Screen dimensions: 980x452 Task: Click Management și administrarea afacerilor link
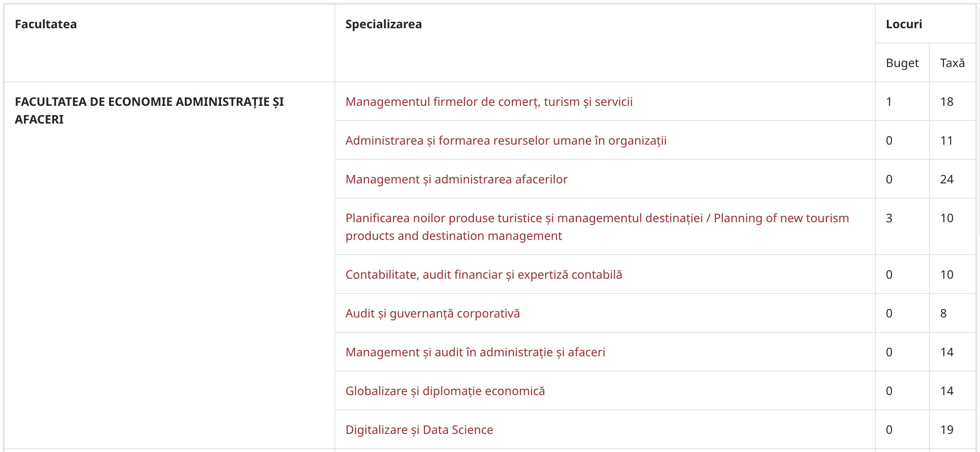456,179
